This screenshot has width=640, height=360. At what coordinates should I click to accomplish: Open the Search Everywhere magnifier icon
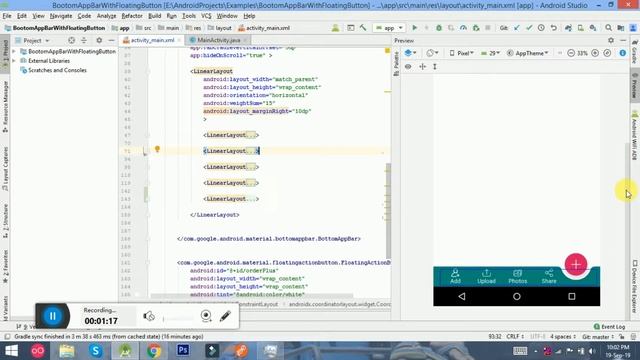coord(608,28)
